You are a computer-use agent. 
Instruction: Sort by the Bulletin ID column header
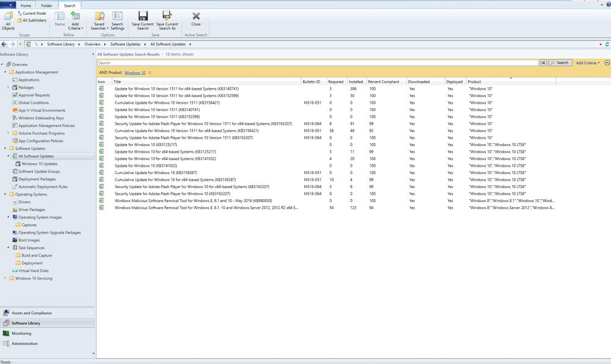pyautogui.click(x=313, y=82)
